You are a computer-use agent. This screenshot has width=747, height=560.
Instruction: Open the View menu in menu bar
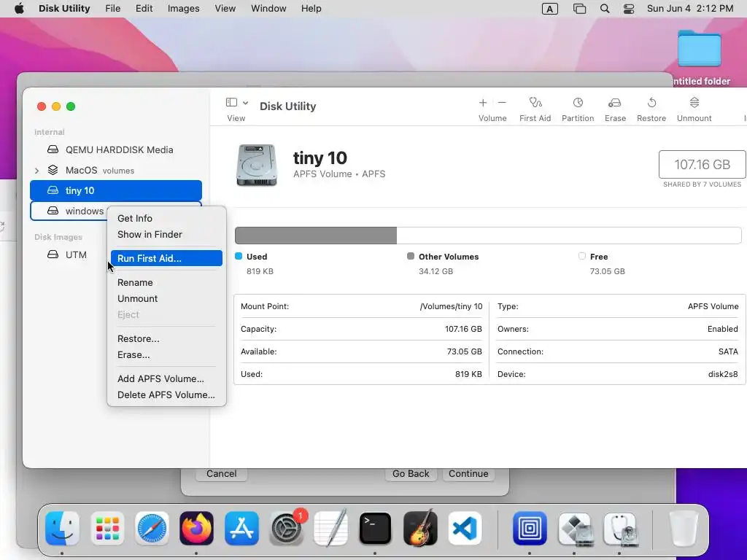[x=225, y=9]
